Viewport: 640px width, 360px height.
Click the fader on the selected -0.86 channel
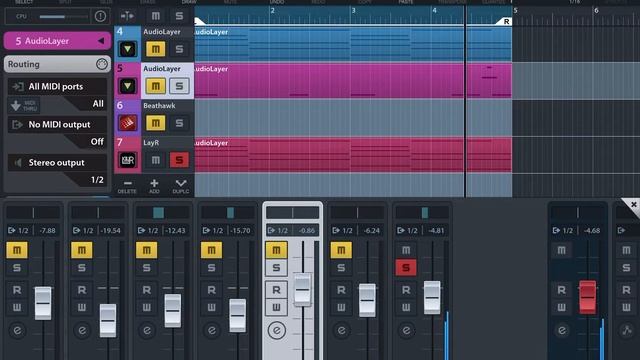pos(302,290)
